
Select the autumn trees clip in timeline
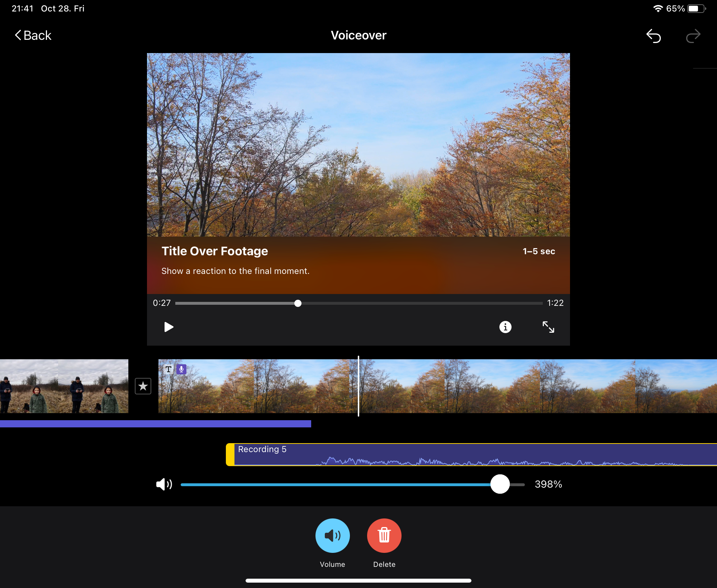[437, 386]
